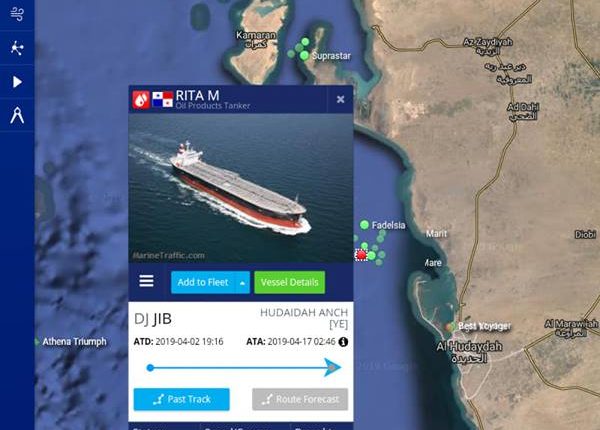This screenshot has width=600, height=430.
Task: Select the red selected vessel marker on map
Action: 361,254
